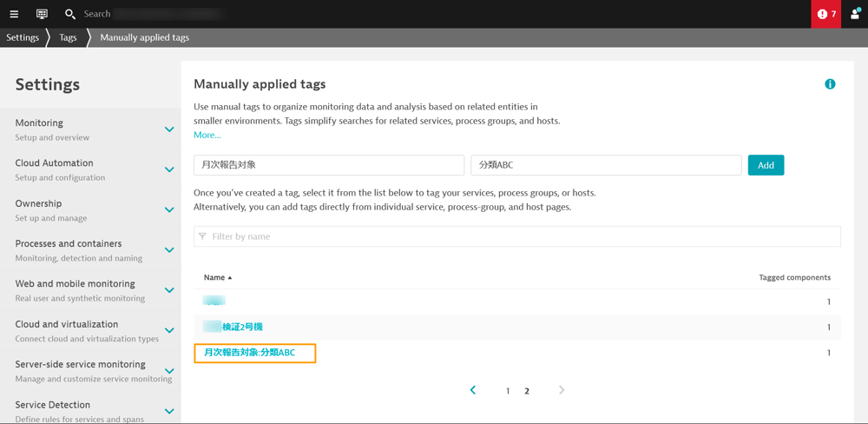Screen dimensions: 868x424
Task: Open Server-side service monitoring item
Action: [x=90, y=371]
